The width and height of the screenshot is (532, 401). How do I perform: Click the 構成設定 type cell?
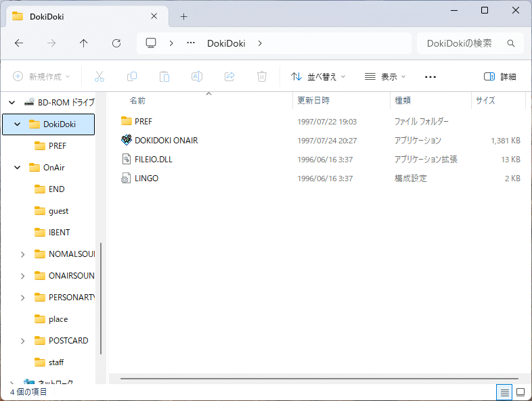coord(411,179)
